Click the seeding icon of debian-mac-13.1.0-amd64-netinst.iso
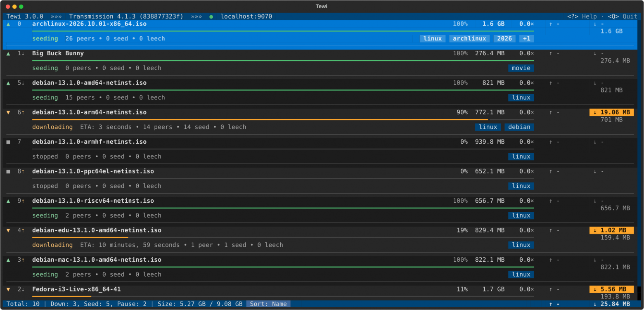 8,260
